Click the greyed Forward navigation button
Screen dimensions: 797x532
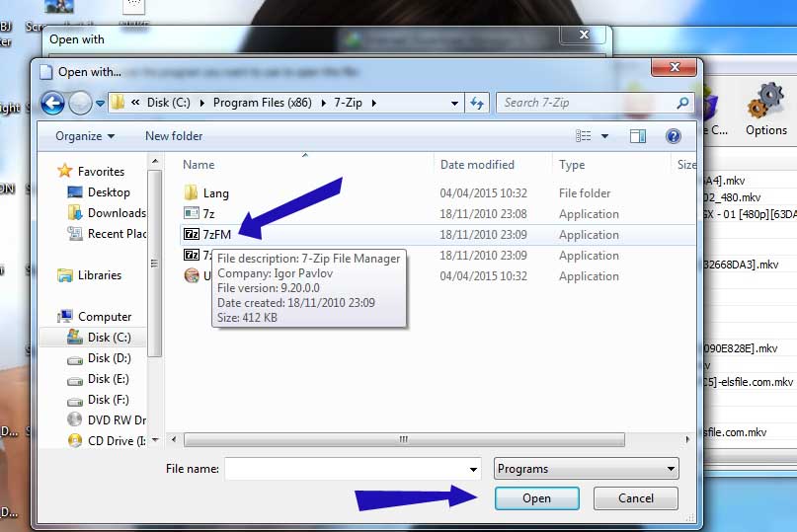coord(80,104)
